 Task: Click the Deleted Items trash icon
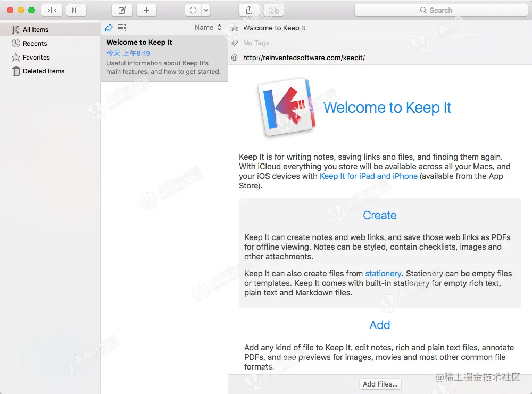pyautogui.click(x=16, y=71)
